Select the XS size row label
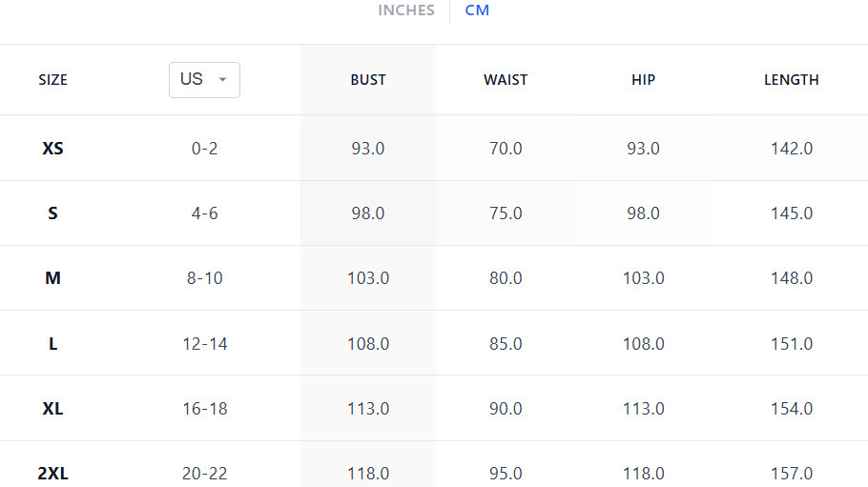Viewport: 868px width, 487px height. coord(53,149)
